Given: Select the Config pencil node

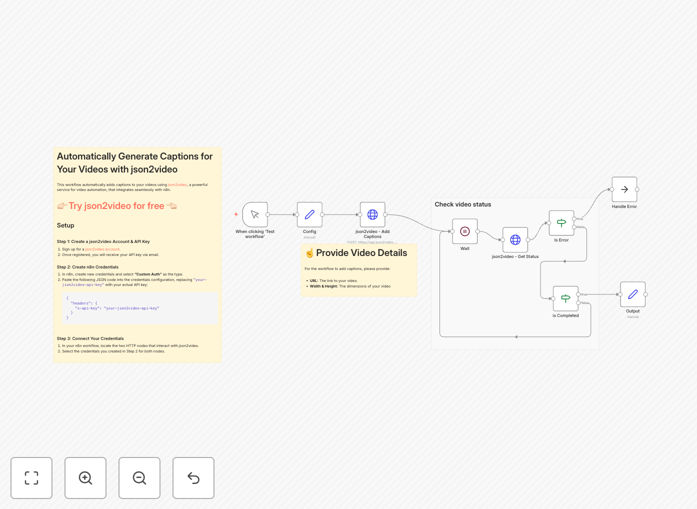Looking at the screenshot, I should coord(309,215).
